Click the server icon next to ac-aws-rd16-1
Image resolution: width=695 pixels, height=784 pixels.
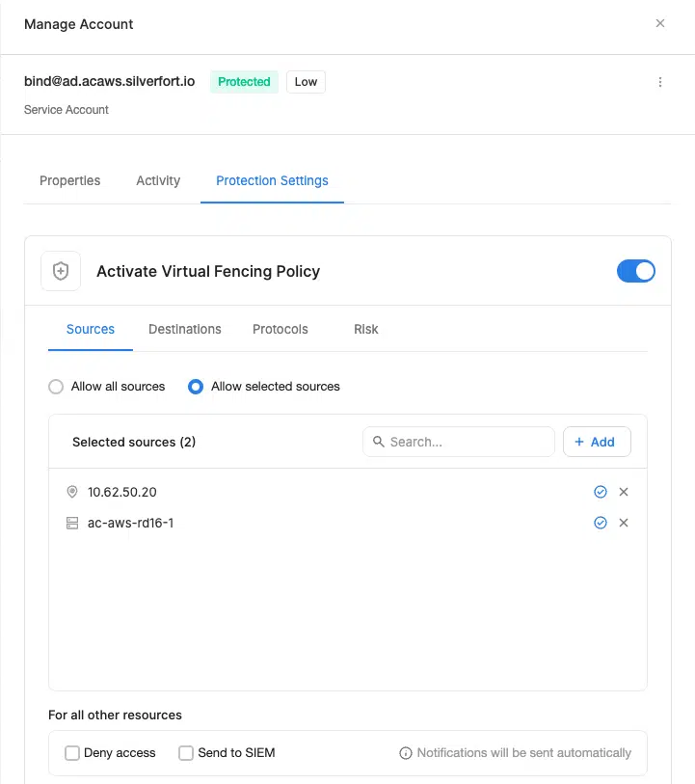pyautogui.click(x=71, y=523)
